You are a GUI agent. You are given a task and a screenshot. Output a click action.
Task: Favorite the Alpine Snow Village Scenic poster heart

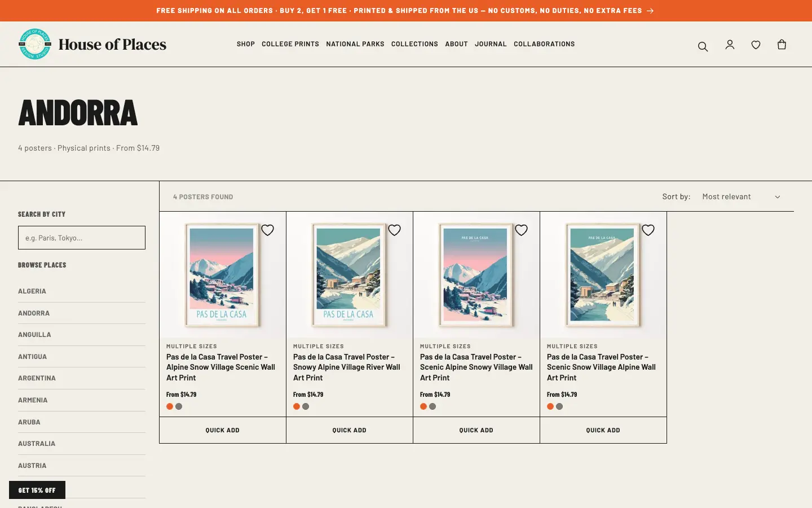pos(267,230)
